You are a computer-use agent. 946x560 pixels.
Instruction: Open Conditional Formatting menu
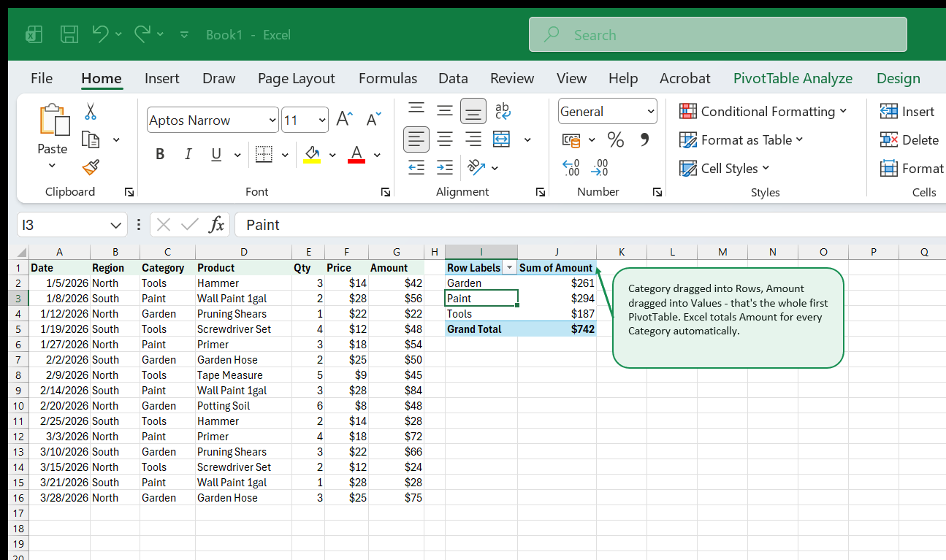pyautogui.click(x=763, y=111)
